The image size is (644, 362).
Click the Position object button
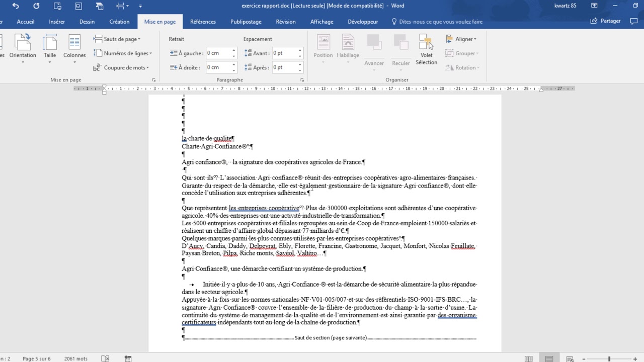[323, 49]
